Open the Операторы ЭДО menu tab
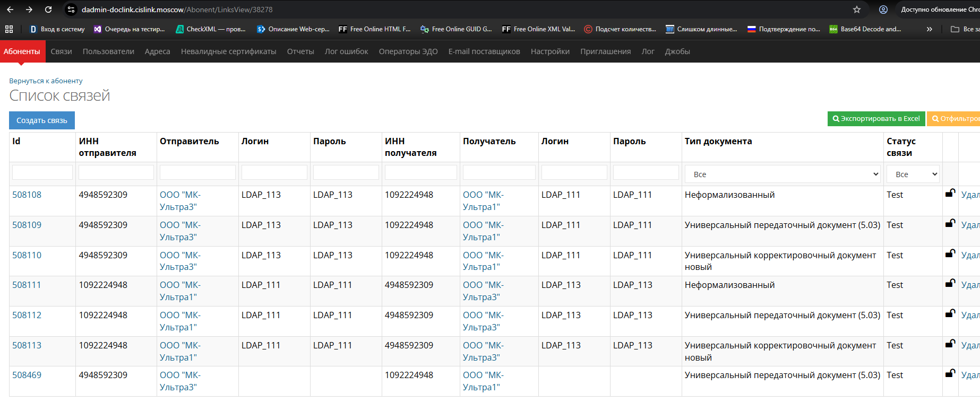This screenshot has width=980, height=420. click(x=408, y=51)
